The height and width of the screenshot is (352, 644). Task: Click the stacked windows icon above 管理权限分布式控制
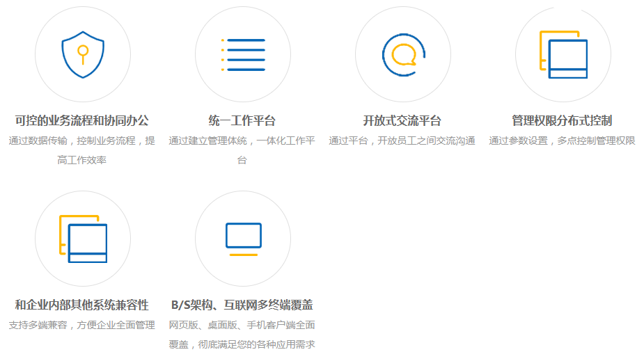[x=563, y=54]
